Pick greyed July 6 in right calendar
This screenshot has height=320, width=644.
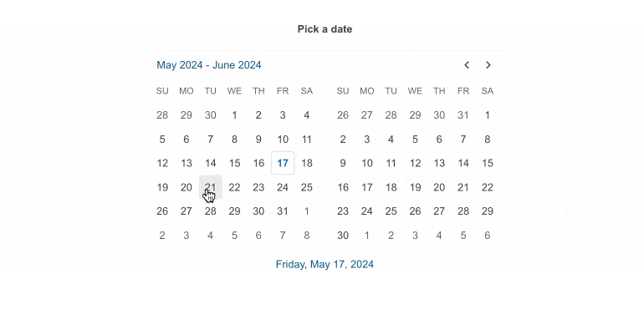coord(487,236)
